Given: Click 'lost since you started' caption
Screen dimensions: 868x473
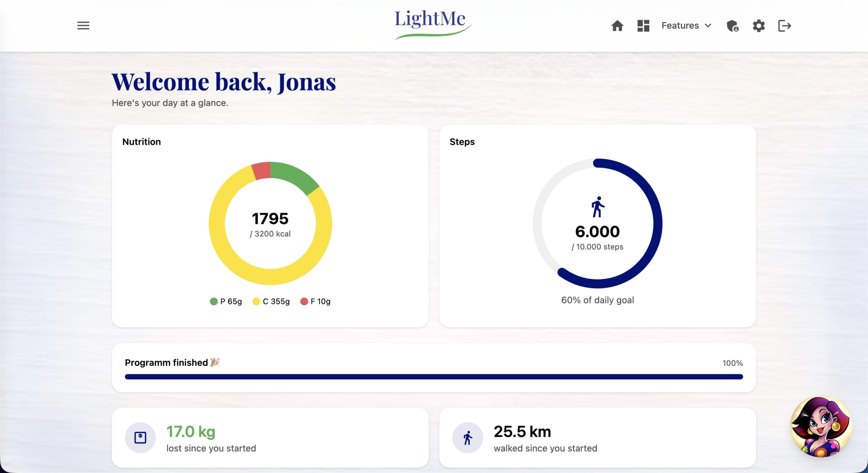Looking at the screenshot, I should [211, 449].
